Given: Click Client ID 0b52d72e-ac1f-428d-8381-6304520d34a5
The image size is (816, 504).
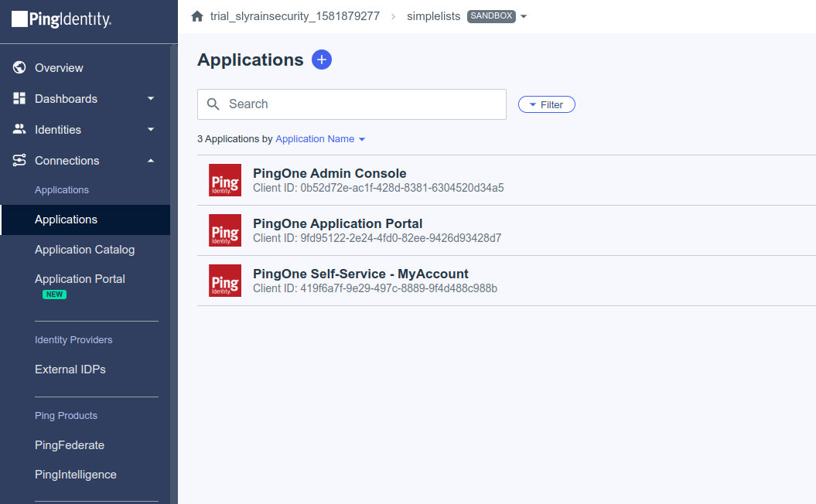Looking at the screenshot, I should (378, 188).
